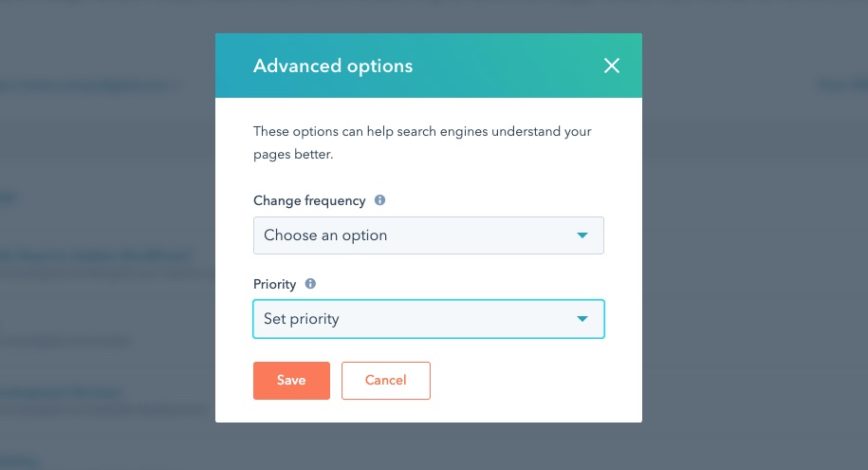This screenshot has height=470, width=868.
Task: Click empty white space beside Cancel button
Action: click(x=531, y=381)
